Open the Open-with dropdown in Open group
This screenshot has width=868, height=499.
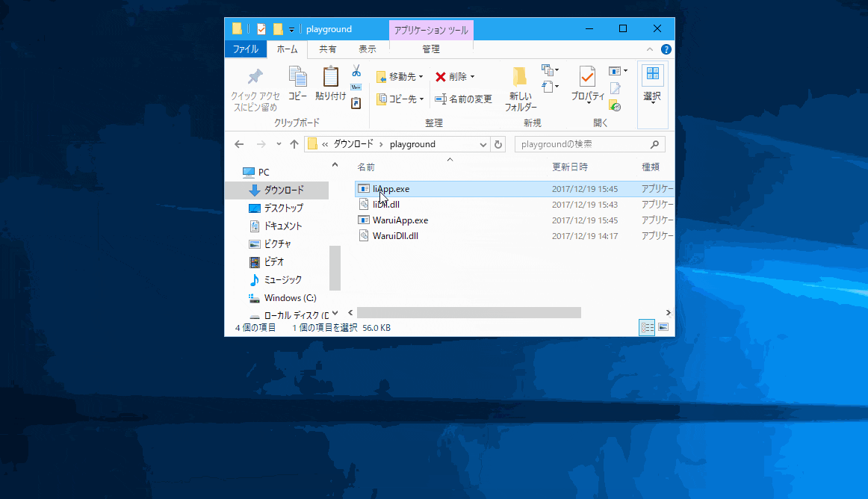pos(619,71)
